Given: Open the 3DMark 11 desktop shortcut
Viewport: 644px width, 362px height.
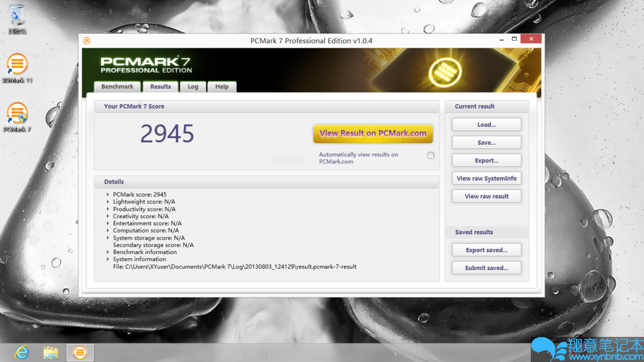Looking at the screenshot, I should 17,68.
